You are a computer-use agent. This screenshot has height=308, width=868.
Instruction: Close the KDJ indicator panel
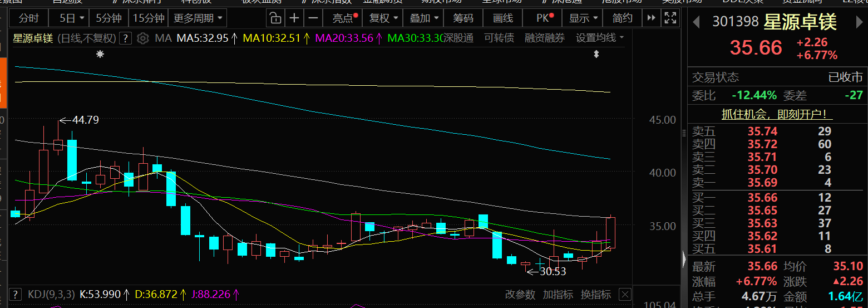(625, 294)
